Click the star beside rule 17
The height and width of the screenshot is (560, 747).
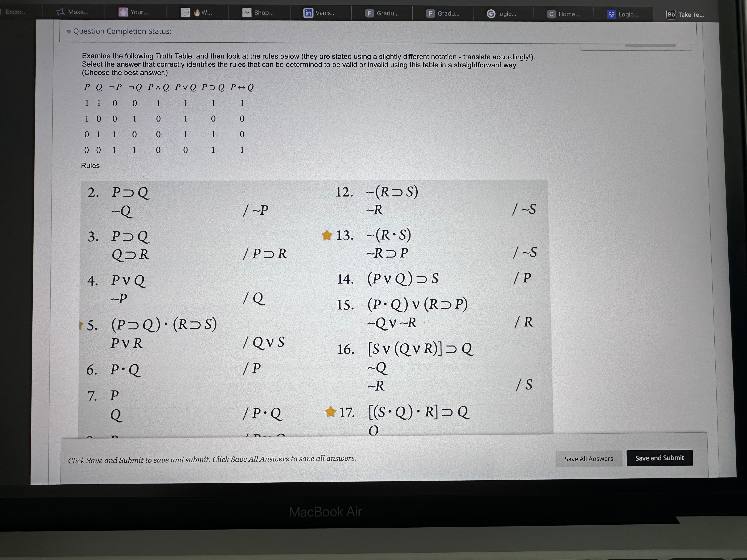[330, 412]
